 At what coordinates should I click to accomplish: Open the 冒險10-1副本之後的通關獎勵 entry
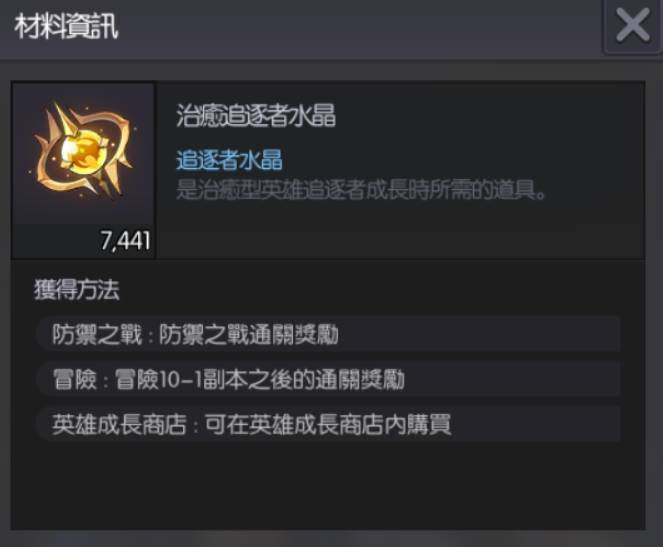click(x=260, y=380)
